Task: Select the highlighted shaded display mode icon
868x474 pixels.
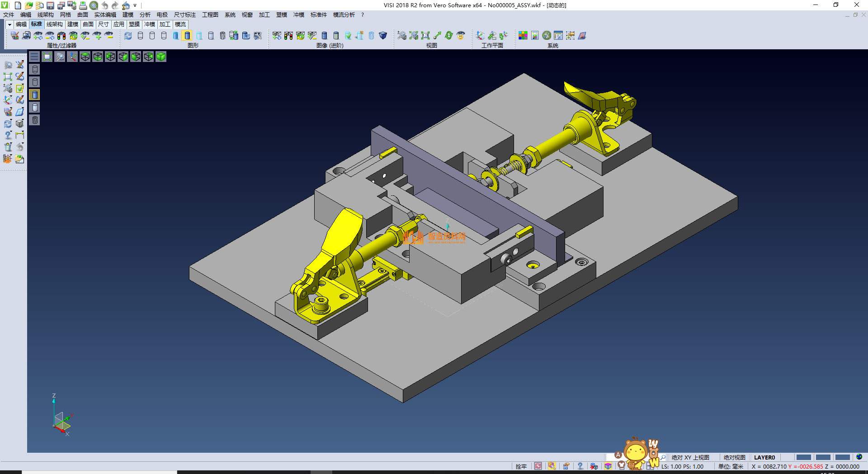Action: pyautogui.click(x=187, y=36)
